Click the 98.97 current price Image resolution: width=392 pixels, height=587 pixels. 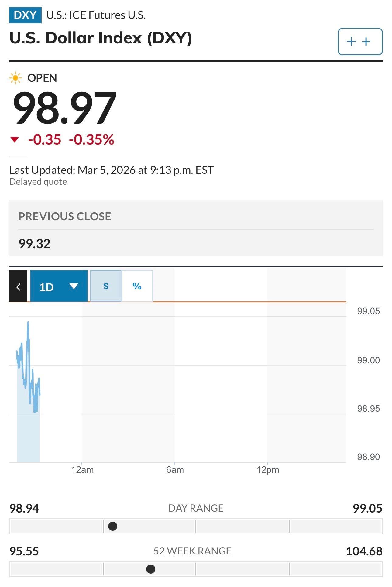(64, 108)
